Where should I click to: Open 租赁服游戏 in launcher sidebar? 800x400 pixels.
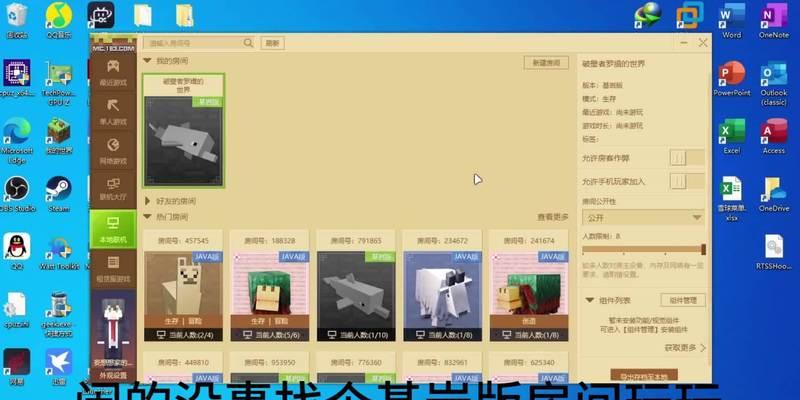coord(113,269)
